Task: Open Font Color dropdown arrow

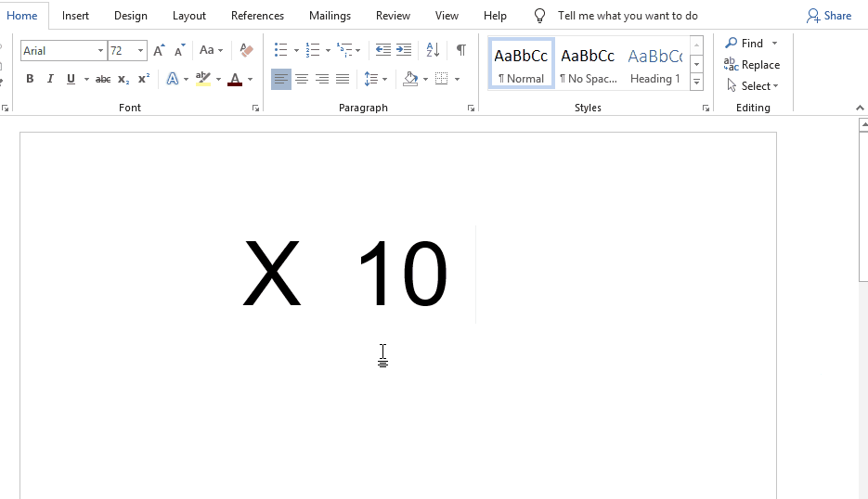Action: [x=251, y=79]
